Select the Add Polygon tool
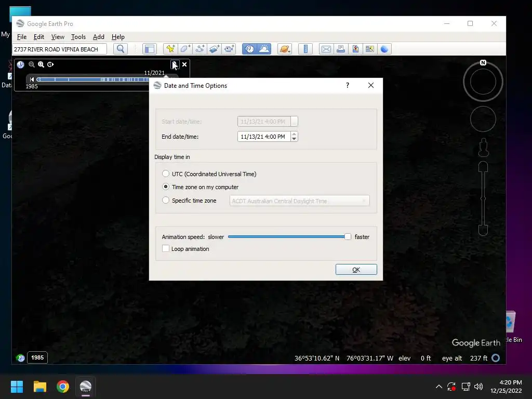Screen dimensions: 532x399 tap(185, 49)
